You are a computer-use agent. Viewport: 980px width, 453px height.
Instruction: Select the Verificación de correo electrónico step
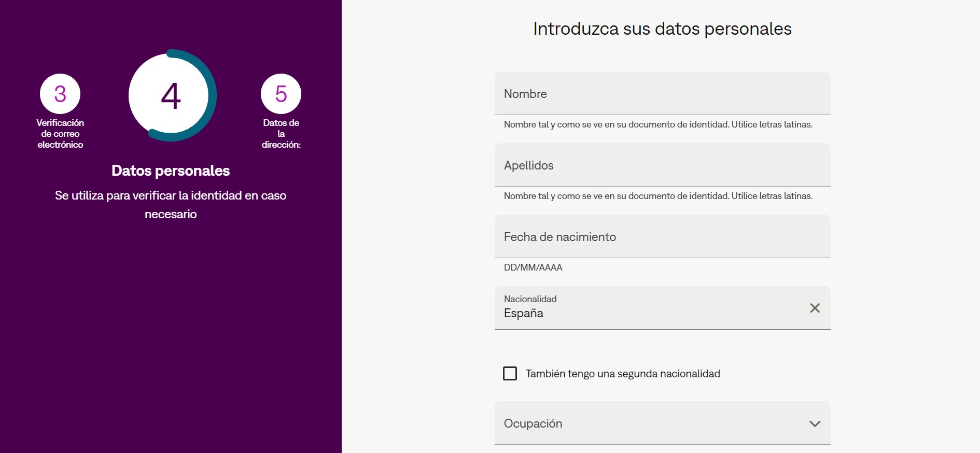click(x=60, y=94)
